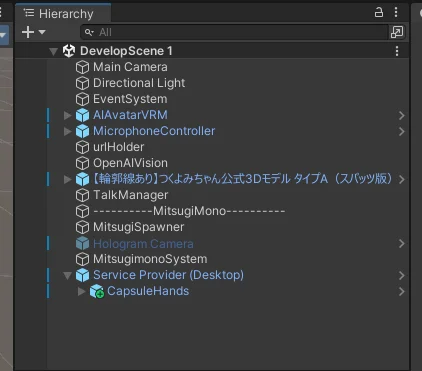Screen dimensions: 422x371
Task: Click the MitsugiMono separator object icon
Action: click(x=82, y=211)
